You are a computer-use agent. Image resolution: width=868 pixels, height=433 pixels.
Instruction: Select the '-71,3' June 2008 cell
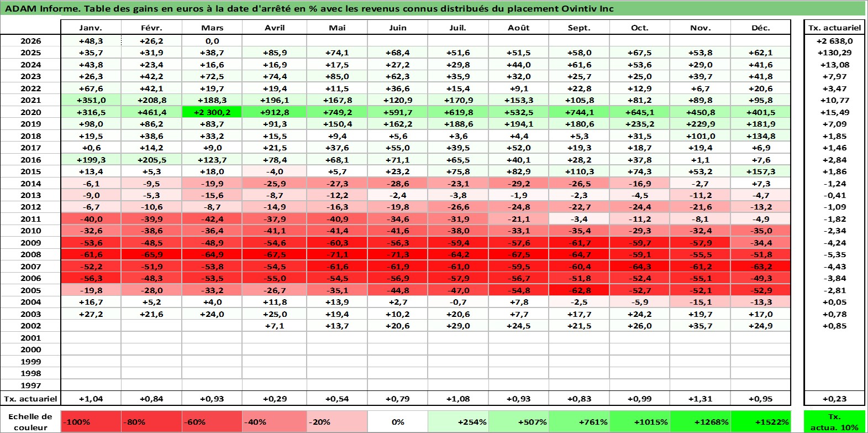coord(398,254)
